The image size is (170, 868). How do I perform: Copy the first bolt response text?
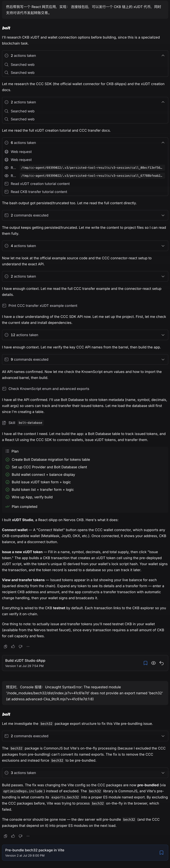5,646
